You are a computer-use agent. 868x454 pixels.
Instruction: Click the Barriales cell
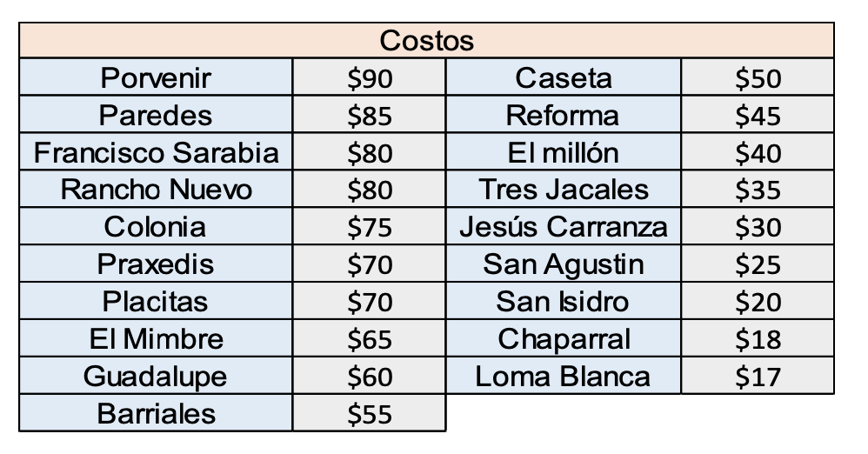[x=156, y=413]
